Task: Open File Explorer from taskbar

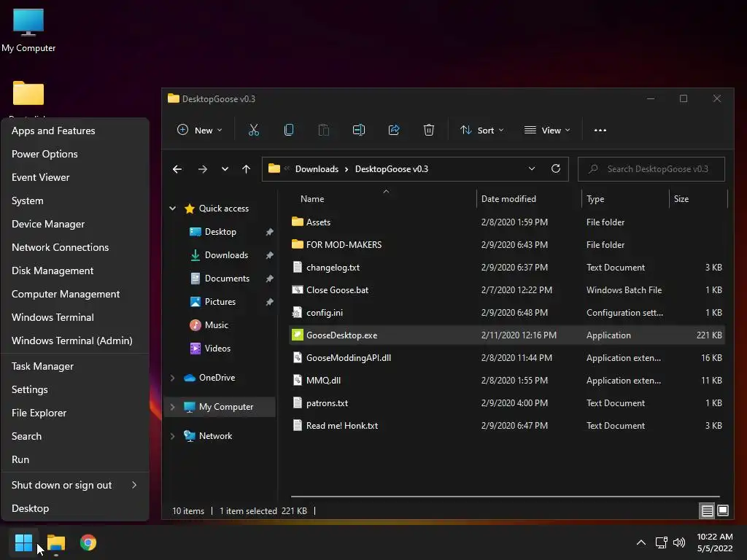Action: (x=56, y=542)
